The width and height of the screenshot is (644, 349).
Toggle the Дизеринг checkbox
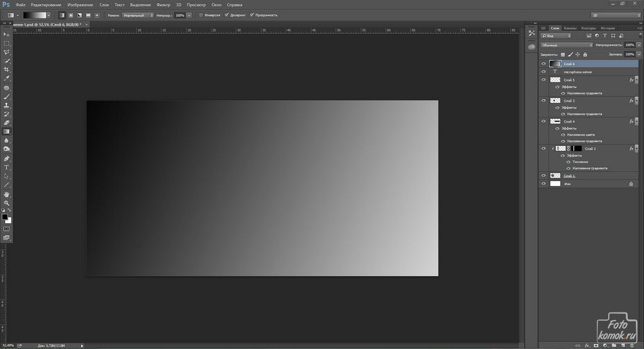226,15
